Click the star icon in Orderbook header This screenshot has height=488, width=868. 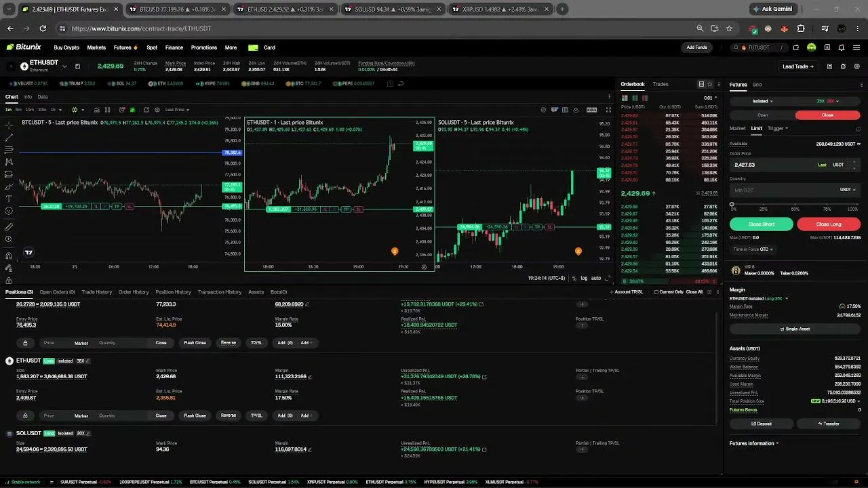710,84
